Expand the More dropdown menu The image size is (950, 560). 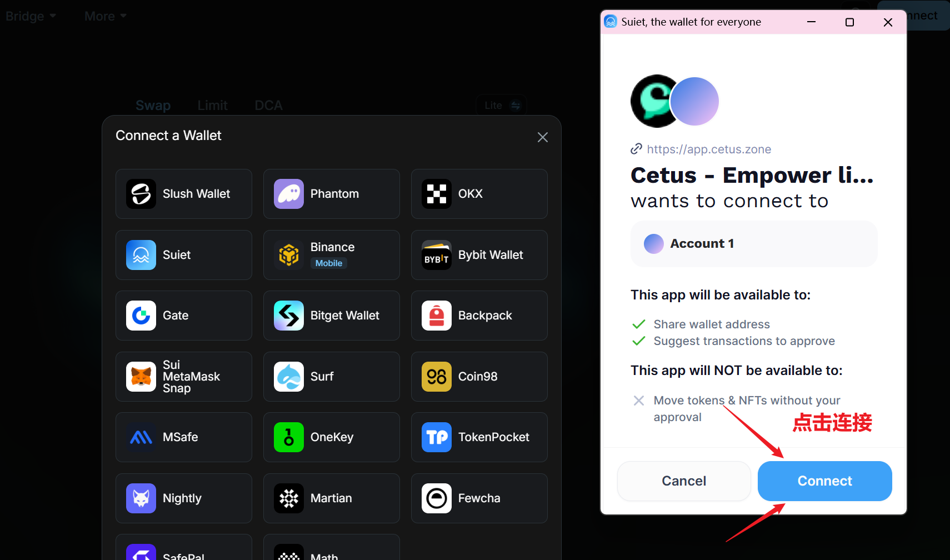105,16
